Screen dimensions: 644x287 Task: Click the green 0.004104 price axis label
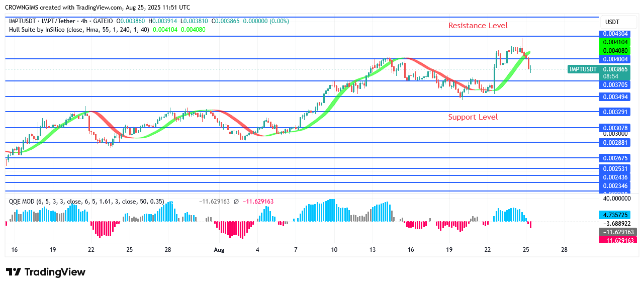point(616,43)
